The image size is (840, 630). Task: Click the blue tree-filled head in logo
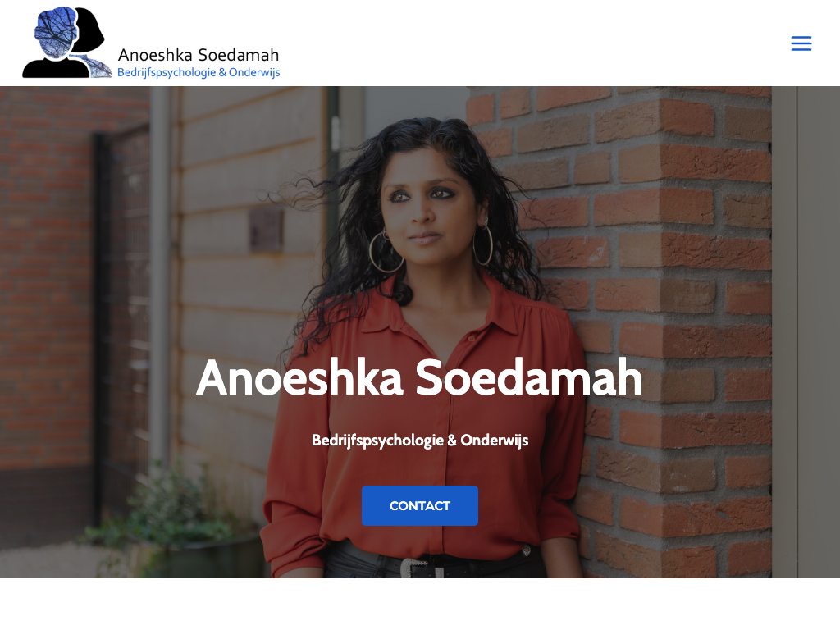tap(55, 33)
